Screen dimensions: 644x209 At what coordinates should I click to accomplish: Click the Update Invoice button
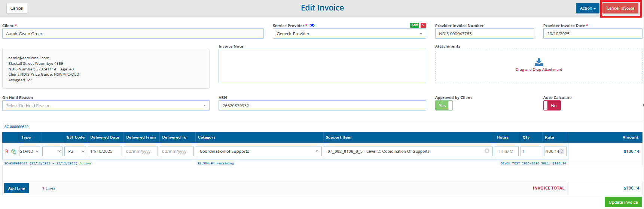[x=623, y=202]
